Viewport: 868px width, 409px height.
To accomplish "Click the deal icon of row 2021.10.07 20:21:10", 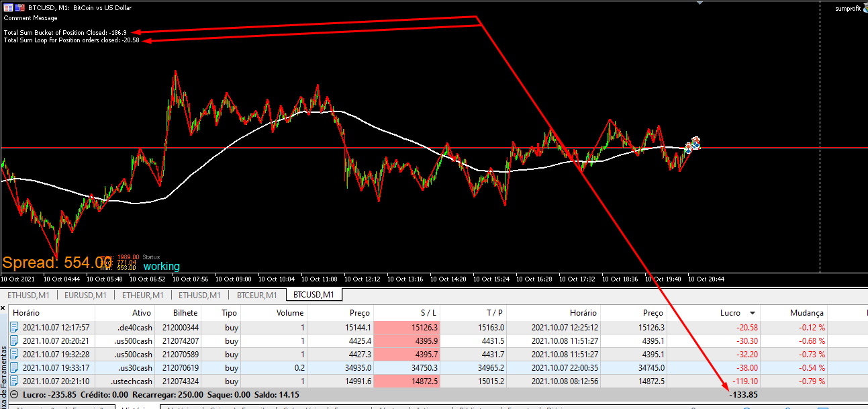I will [15, 381].
